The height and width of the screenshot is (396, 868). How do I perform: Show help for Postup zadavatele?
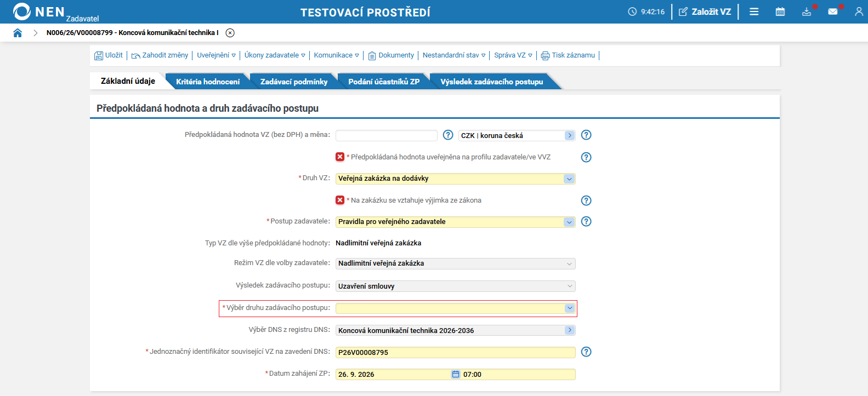coord(586,221)
